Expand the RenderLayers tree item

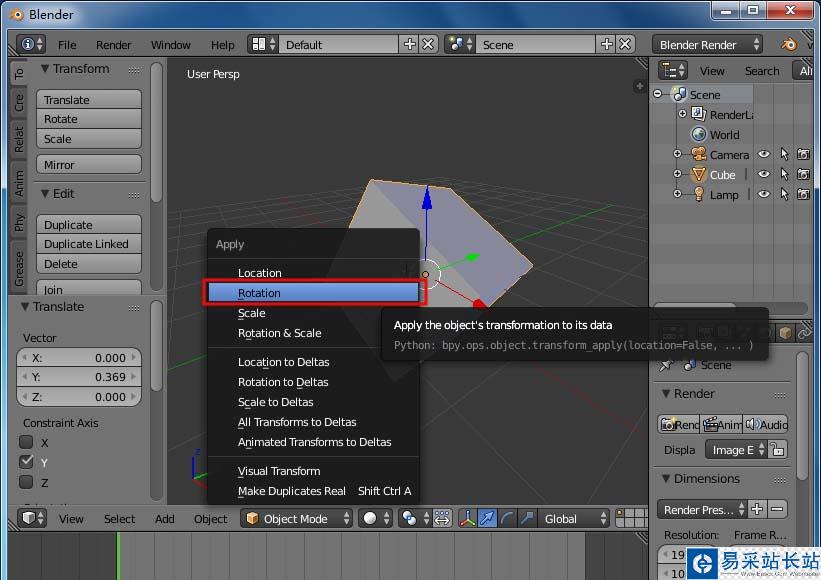point(683,114)
